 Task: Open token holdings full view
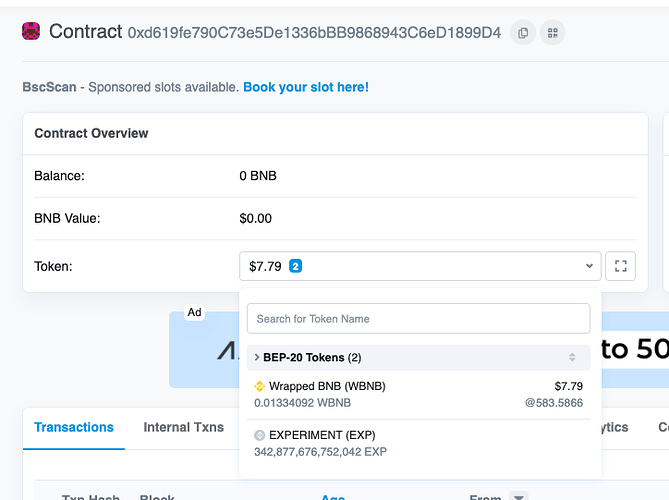click(x=620, y=266)
